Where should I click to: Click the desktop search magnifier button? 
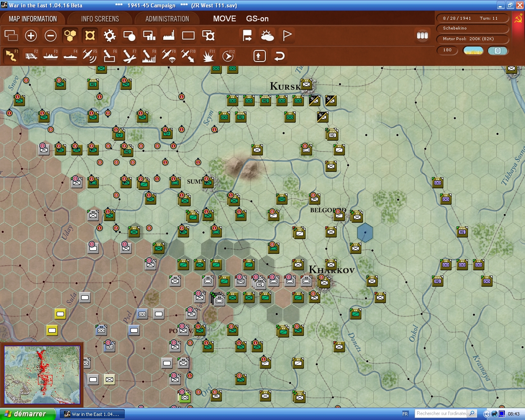point(472,413)
